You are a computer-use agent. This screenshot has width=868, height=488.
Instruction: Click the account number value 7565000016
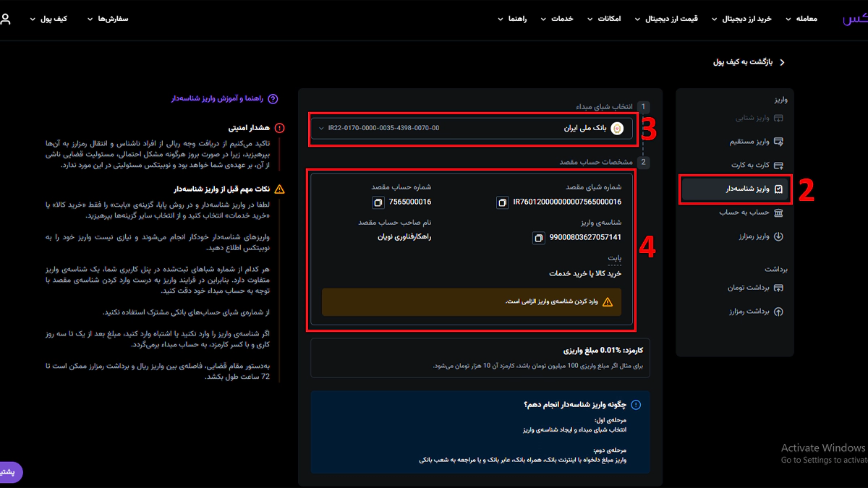(x=410, y=202)
